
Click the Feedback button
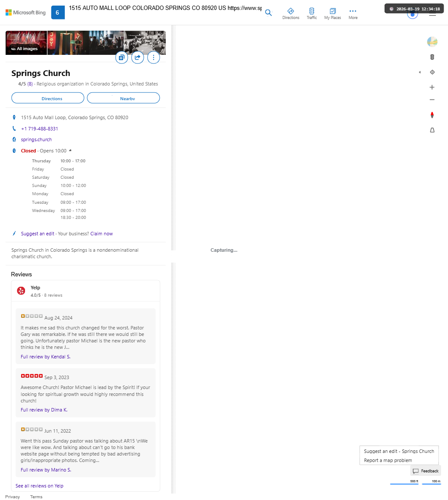point(426,471)
